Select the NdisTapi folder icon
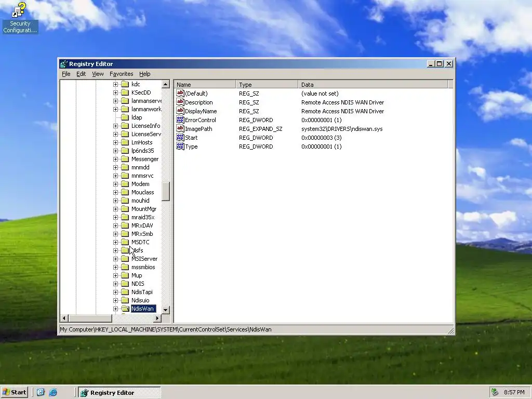Image resolution: width=532 pixels, height=399 pixels. 125,292
